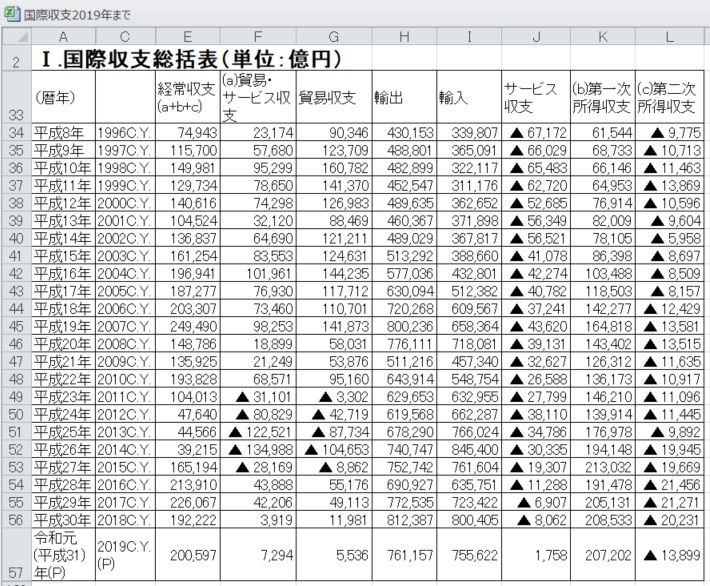Image resolution: width=710 pixels, height=586 pixels.
Task: Click cell value 74,943
Action: click(x=187, y=133)
